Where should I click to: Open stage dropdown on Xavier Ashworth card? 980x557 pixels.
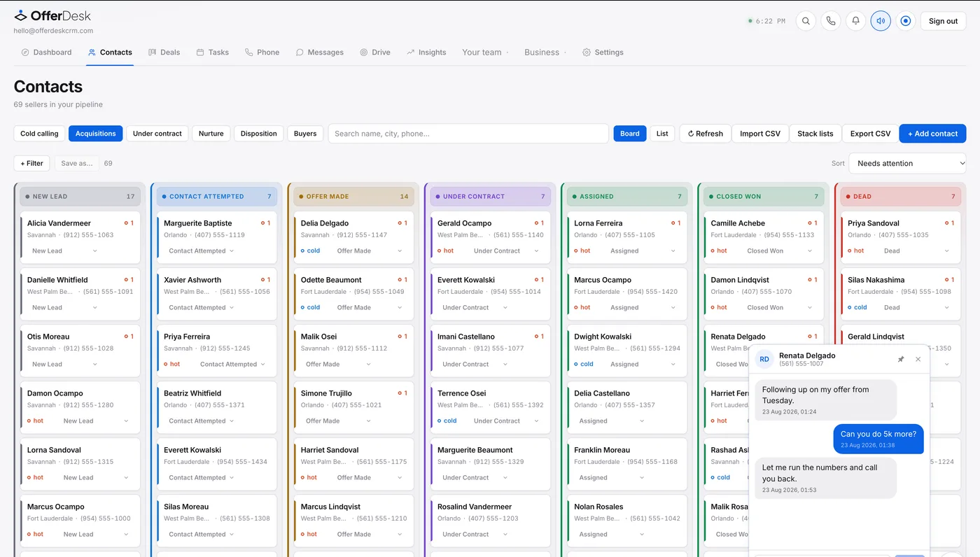tap(202, 308)
